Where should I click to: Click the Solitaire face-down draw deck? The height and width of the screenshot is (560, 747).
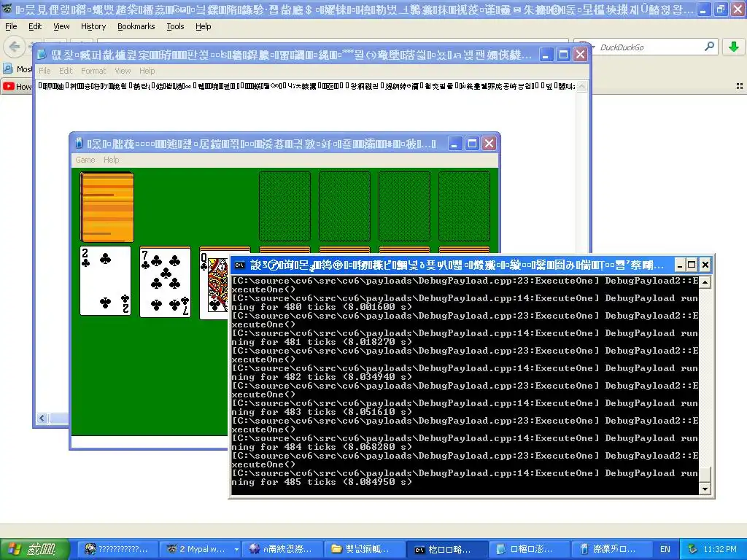pyautogui.click(x=107, y=207)
